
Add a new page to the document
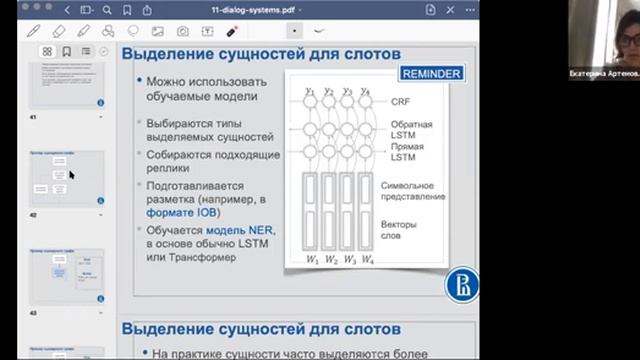[430, 9]
